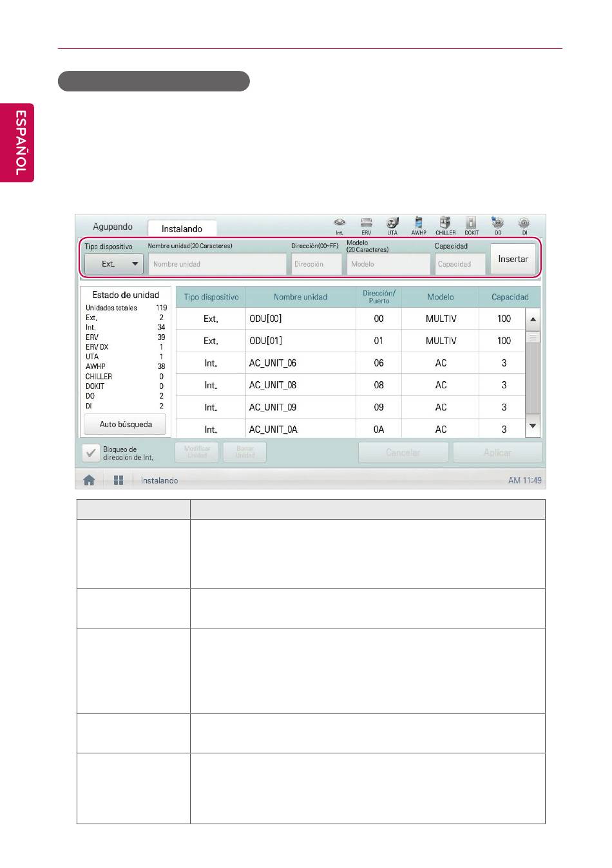Select the DI device icon

click(524, 226)
